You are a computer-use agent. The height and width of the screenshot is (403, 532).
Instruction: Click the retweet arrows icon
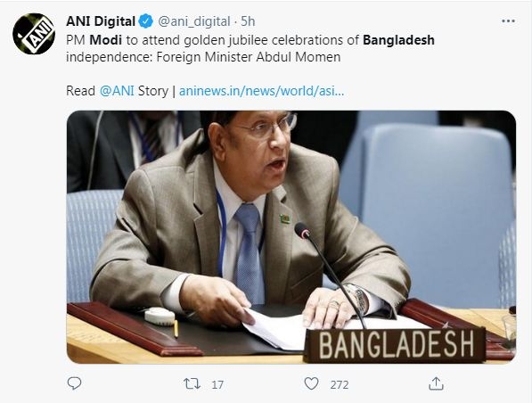[192, 384]
